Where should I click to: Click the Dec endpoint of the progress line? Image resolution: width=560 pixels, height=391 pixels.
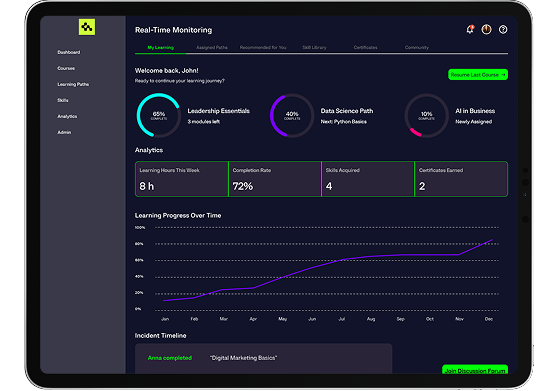(492, 240)
